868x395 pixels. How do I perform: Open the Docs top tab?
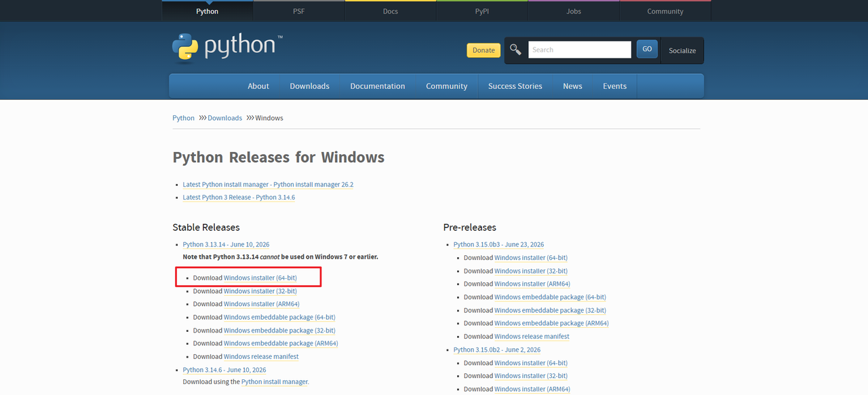390,11
